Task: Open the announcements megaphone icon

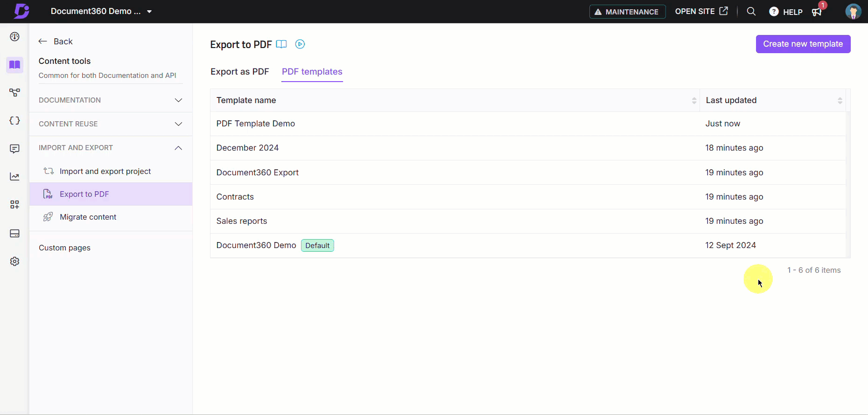Action: tap(817, 12)
